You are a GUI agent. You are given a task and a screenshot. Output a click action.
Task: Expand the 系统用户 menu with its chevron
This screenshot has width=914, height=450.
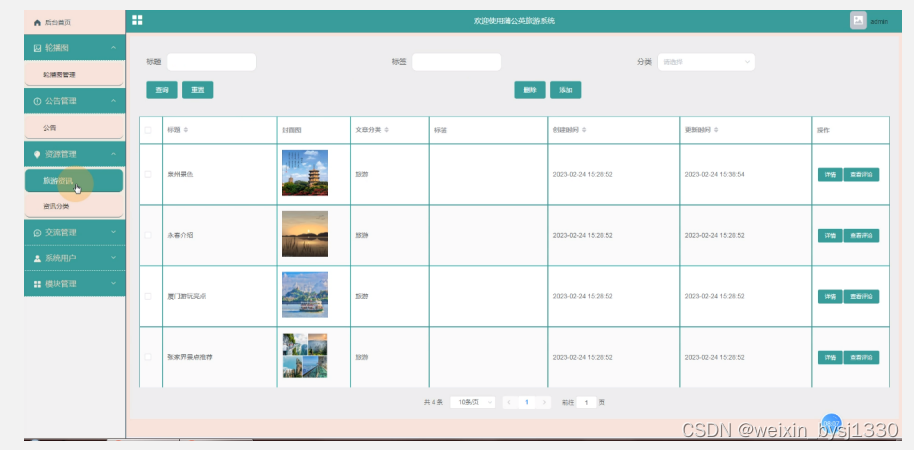pos(113,258)
